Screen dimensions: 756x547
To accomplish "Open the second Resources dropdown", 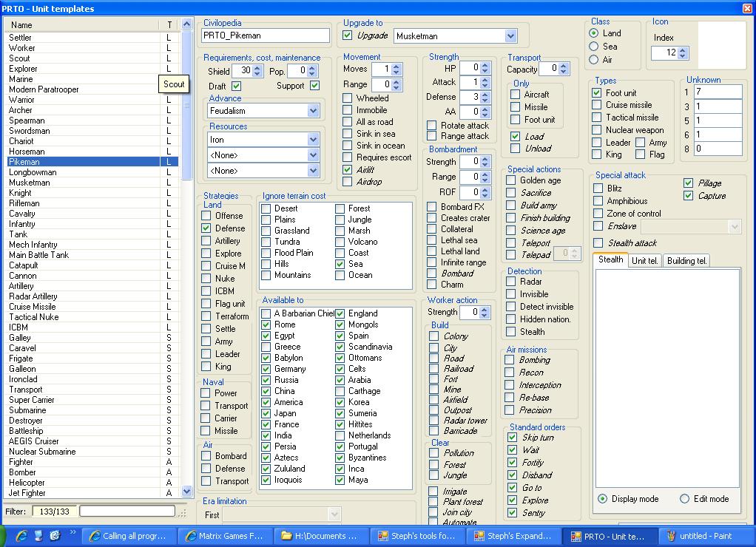I will [x=314, y=155].
